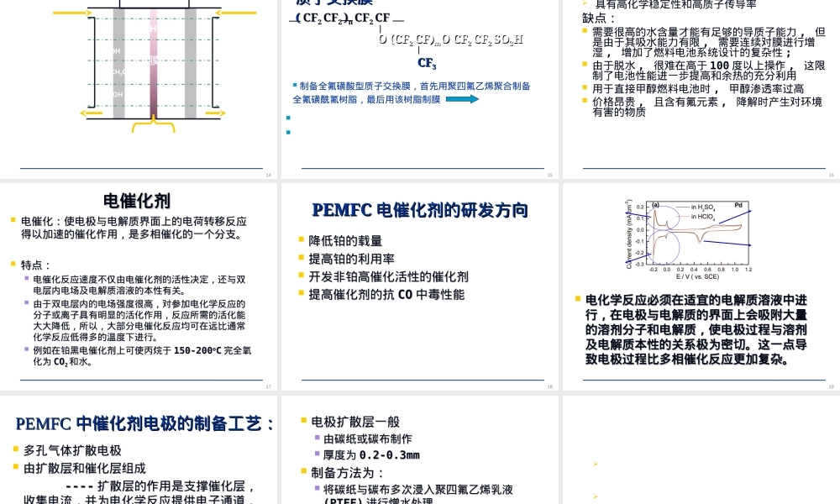
Task: Click the bullet 由扩散层和催化层组成
Action: (85, 469)
